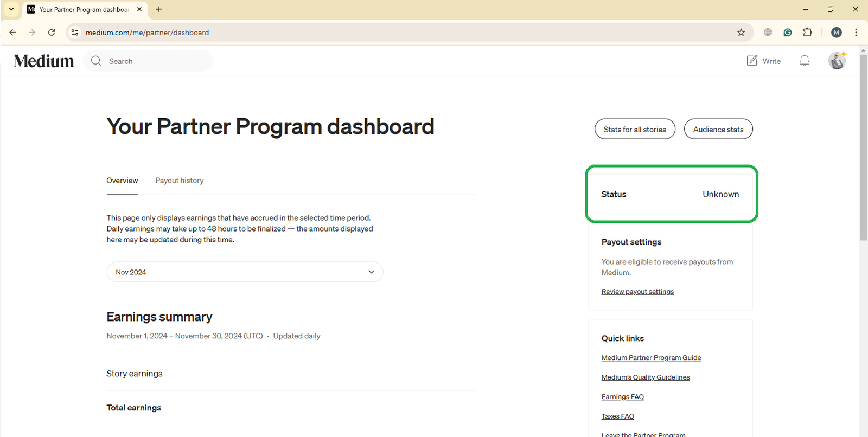This screenshot has height=437, width=868.
Task: View site information in address bar
Action: click(75, 33)
